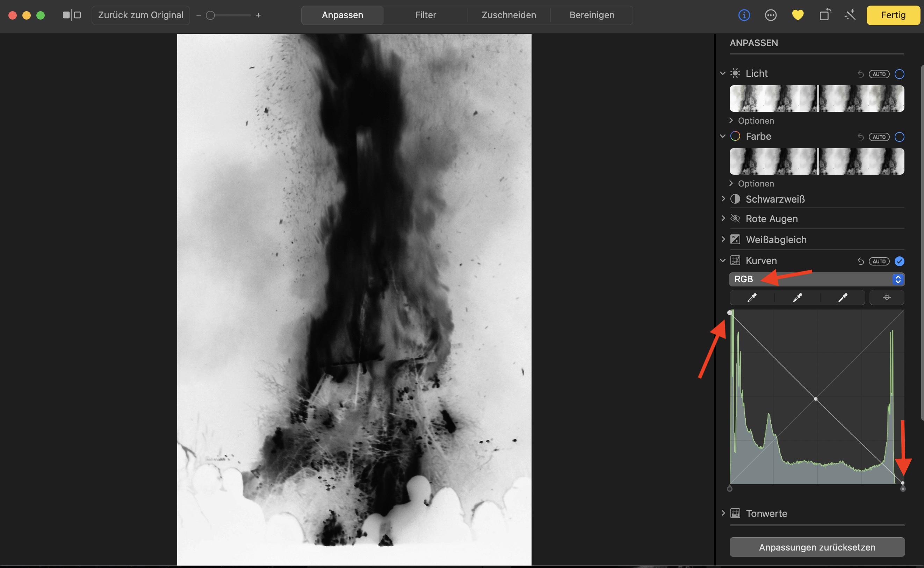Toggle the before/after comparison view icon
Viewport: 924px width, 568px height.
pyautogui.click(x=72, y=15)
